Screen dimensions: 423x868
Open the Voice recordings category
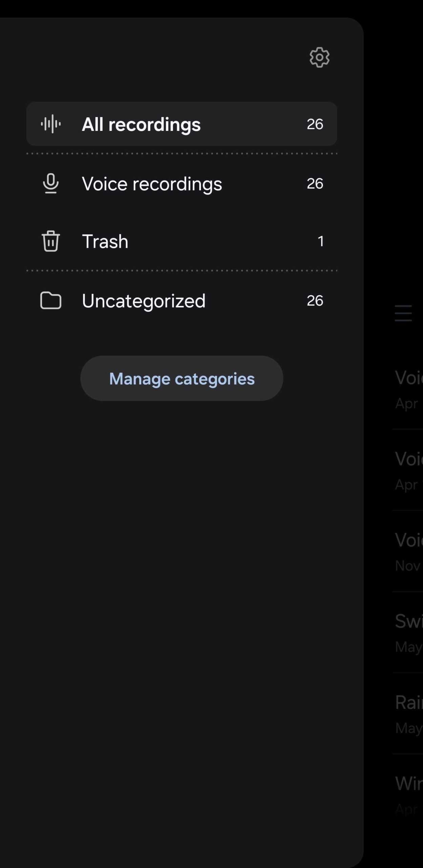coord(152,184)
